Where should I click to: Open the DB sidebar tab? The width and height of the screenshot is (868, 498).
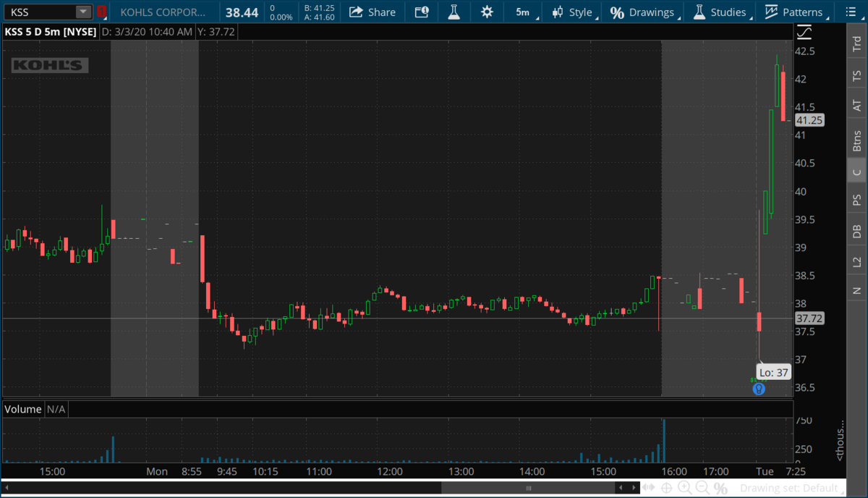[856, 231]
